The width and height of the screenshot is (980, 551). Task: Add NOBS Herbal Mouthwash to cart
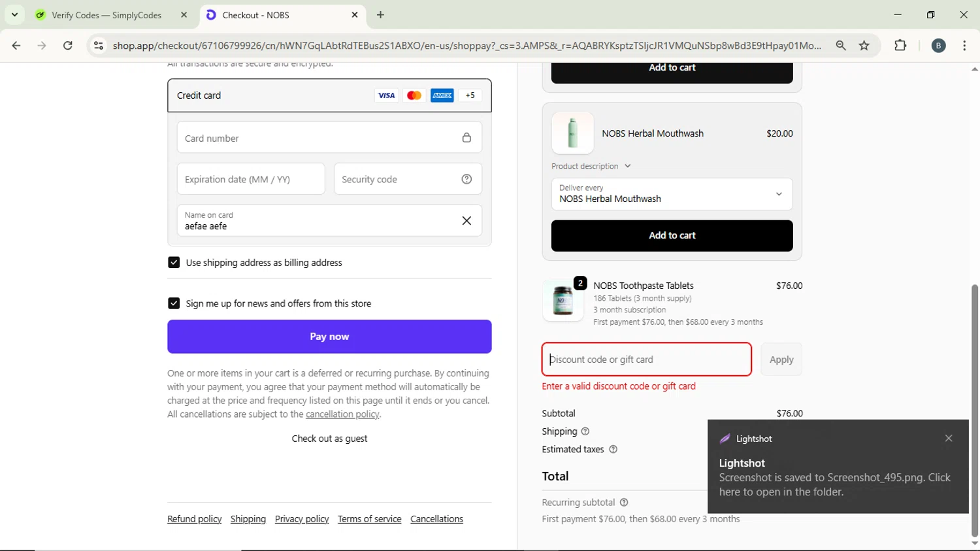672,235
